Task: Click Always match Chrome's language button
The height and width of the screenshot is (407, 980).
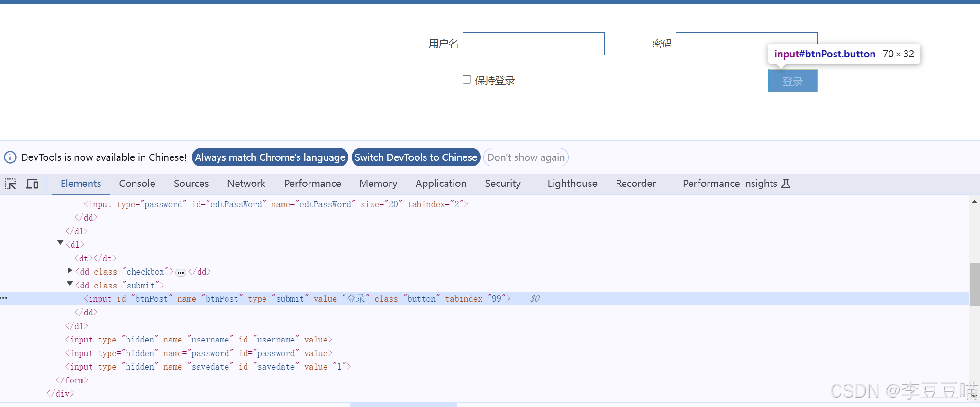Action: coord(270,157)
